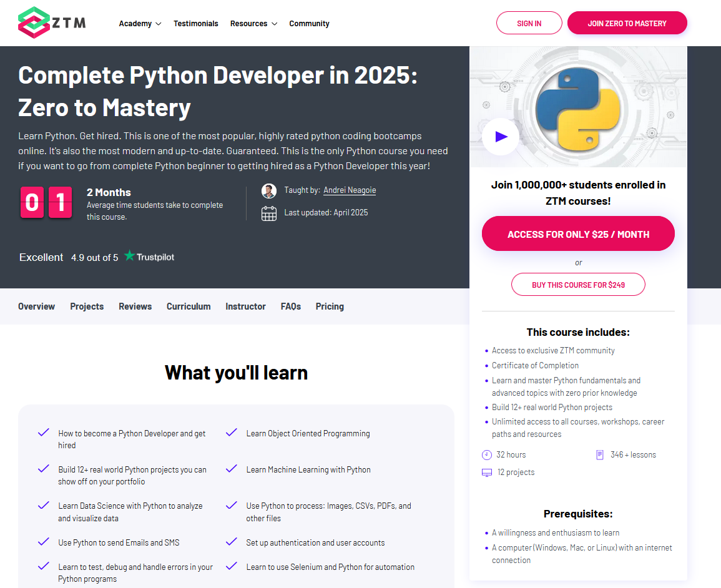
Task: Jump to the Curriculum section tab
Action: click(189, 306)
